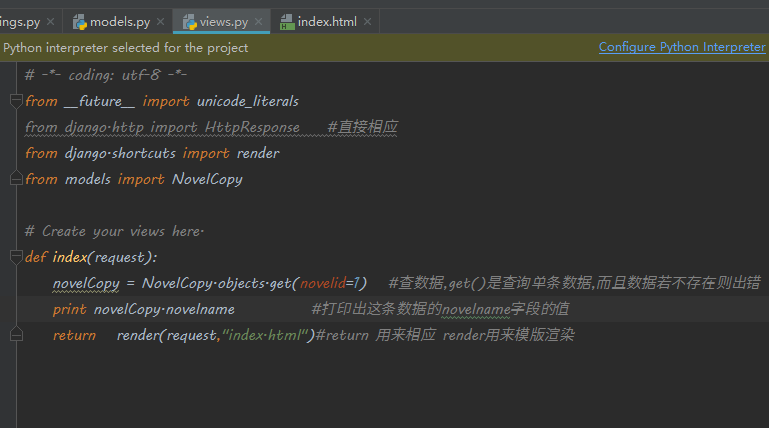Click the print keyword in index function
Image resolution: width=769 pixels, height=428 pixels.
tap(69, 309)
